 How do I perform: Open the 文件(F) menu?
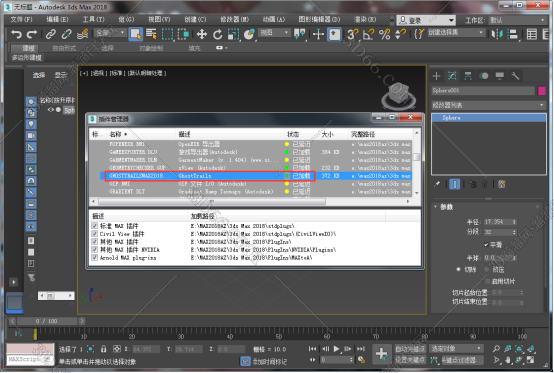(21, 19)
